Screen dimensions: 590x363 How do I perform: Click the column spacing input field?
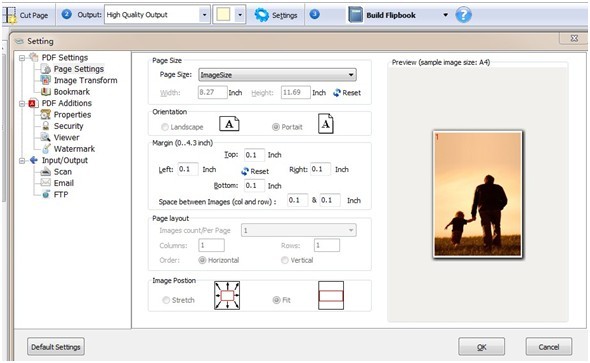[297, 200]
